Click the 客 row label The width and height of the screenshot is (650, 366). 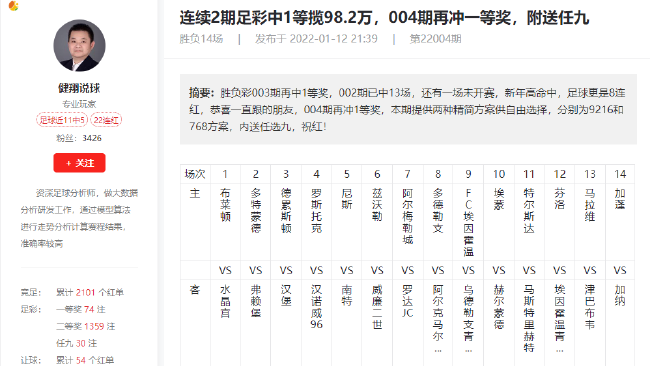tap(195, 290)
